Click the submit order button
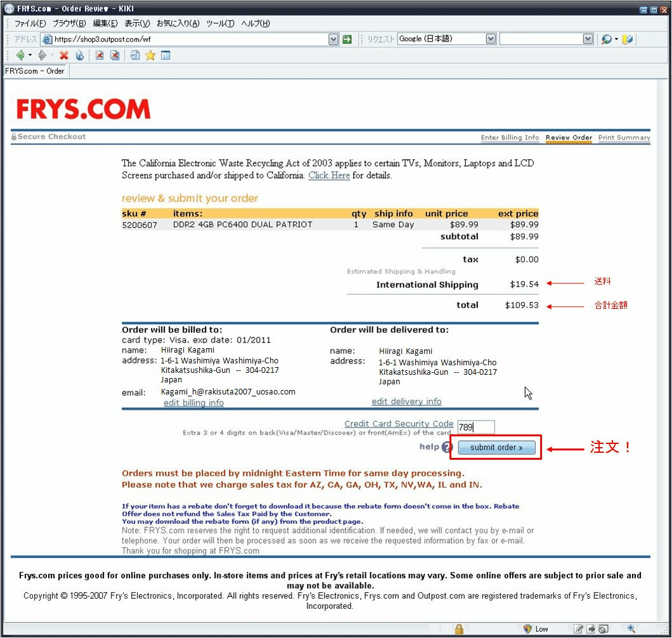The width and height of the screenshot is (672, 638). pyautogui.click(x=496, y=448)
